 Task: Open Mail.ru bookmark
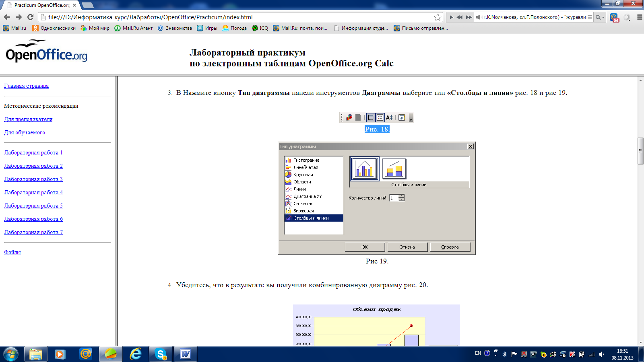[x=14, y=28]
